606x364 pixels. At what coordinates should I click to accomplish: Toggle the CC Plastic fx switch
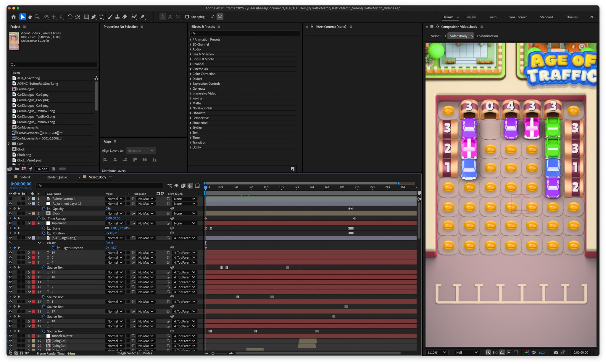pyautogui.click(x=10, y=243)
